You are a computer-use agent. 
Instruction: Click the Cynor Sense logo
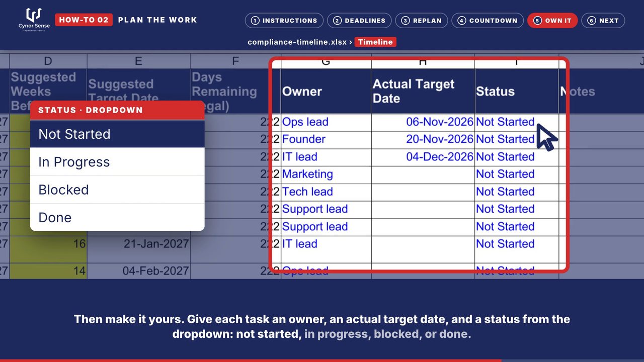34,20
